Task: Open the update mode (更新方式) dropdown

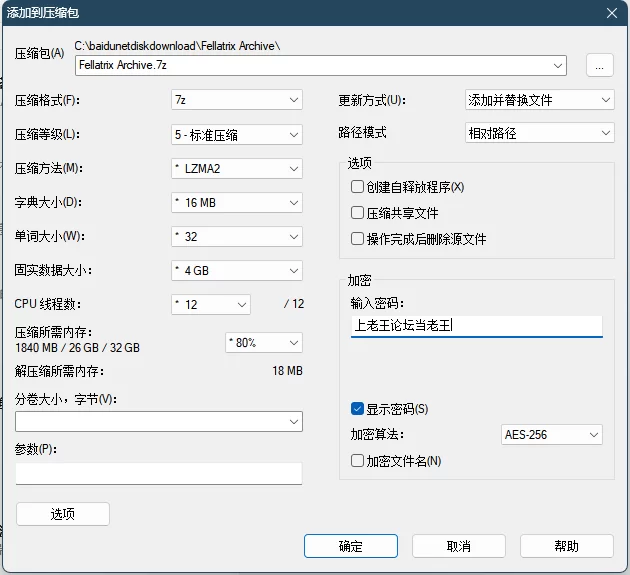Action: 539,100
